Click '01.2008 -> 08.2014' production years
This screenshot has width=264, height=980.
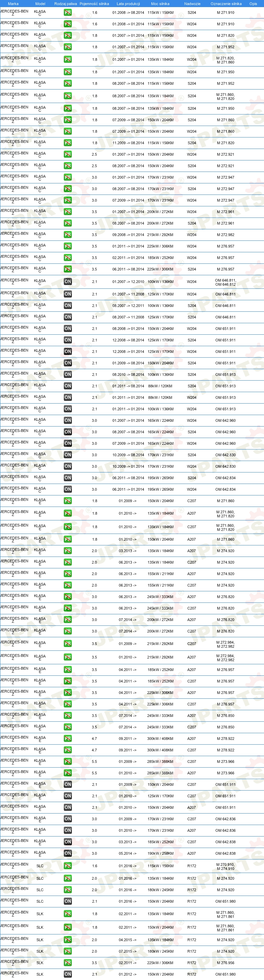[x=128, y=12]
